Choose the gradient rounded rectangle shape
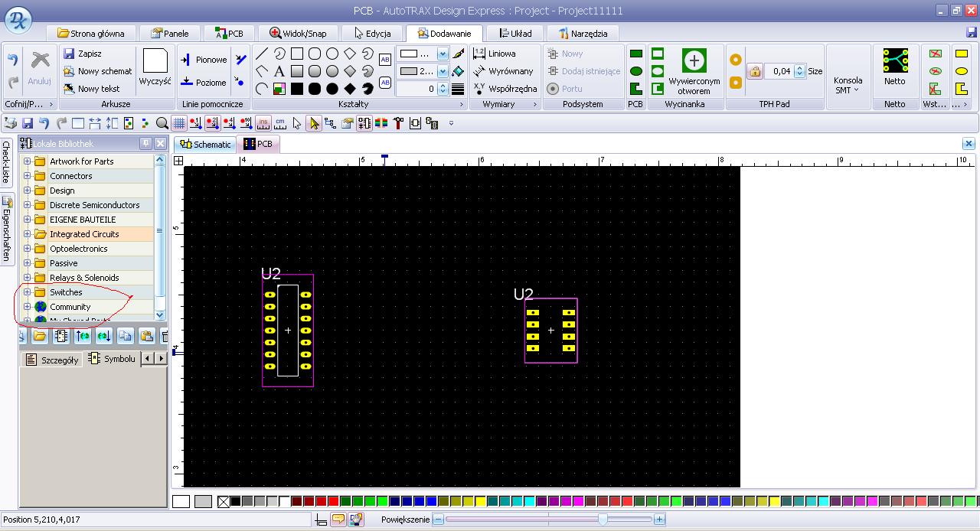Viewport: 980px width, 531px height. pyautogui.click(x=315, y=71)
